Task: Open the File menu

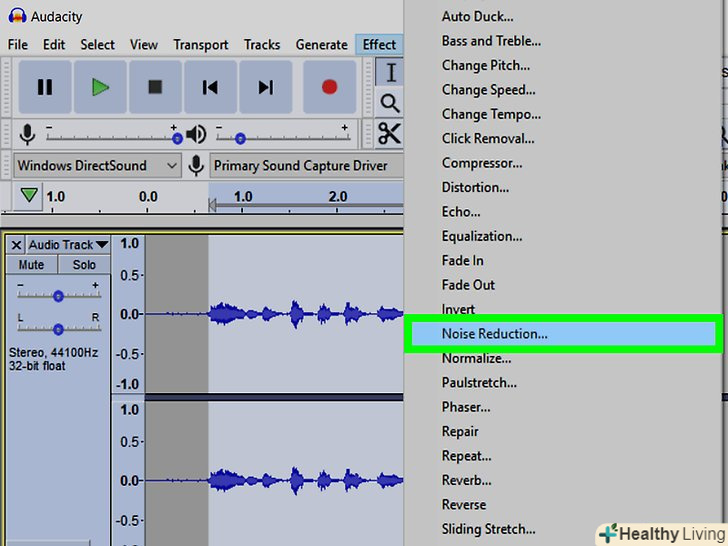Action: pos(18,45)
